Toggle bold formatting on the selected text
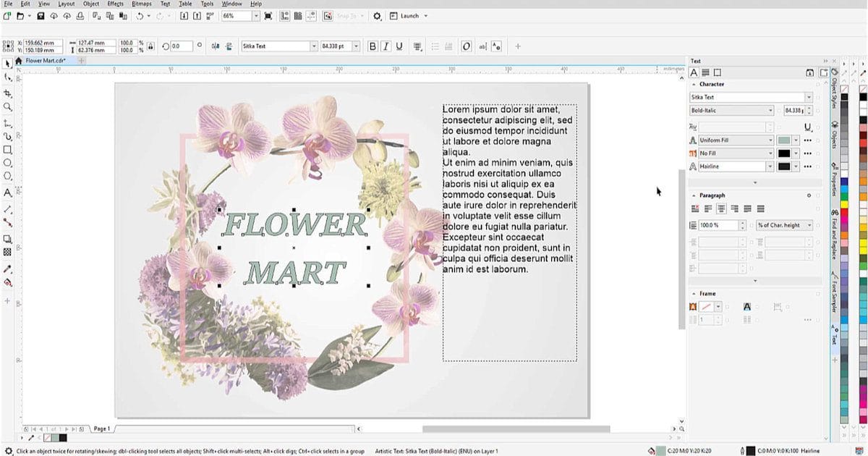The height and width of the screenshot is (456, 868). pyautogui.click(x=373, y=46)
